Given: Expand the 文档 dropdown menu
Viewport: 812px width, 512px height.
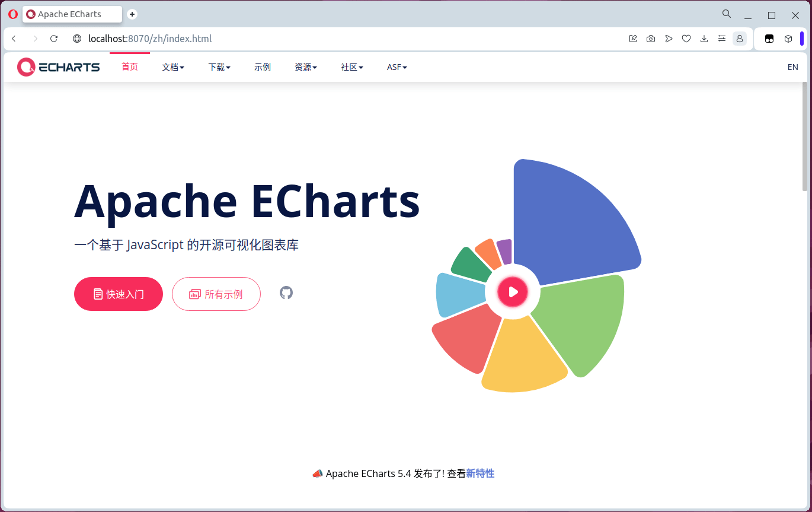Looking at the screenshot, I should click(173, 67).
